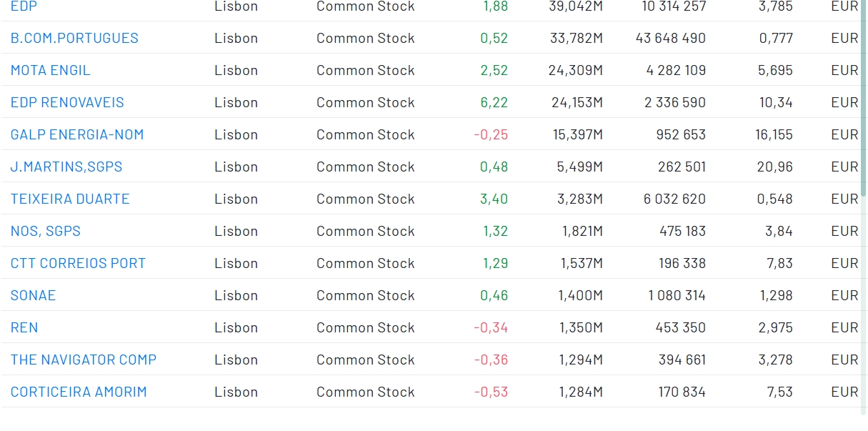This screenshot has height=431, width=868.
Task: Select the GALP ENERGIA-NOM link
Action: (x=77, y=134)
